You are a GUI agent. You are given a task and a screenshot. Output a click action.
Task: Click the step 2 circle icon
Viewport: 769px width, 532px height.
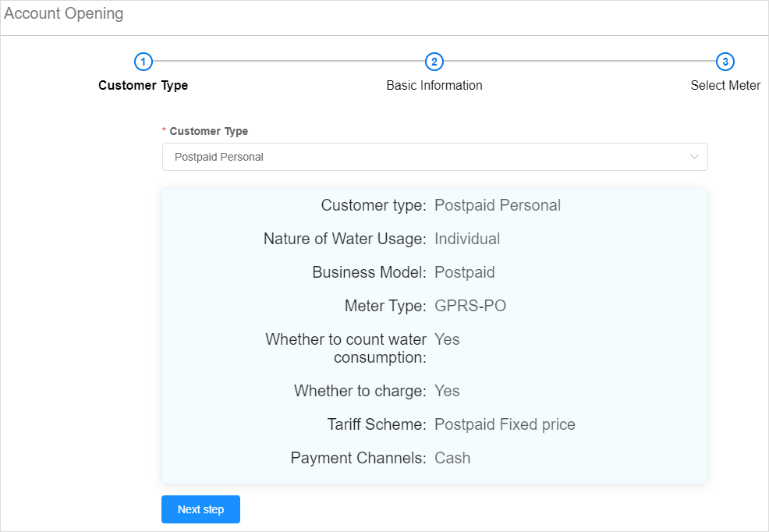pyautogui.click(x=434, y=62)
